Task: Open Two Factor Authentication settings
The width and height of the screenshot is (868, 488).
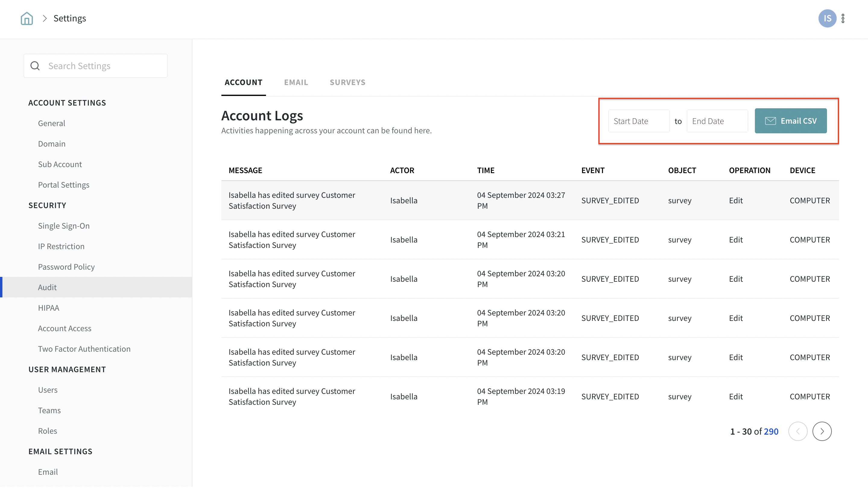Action: (84, 349)
